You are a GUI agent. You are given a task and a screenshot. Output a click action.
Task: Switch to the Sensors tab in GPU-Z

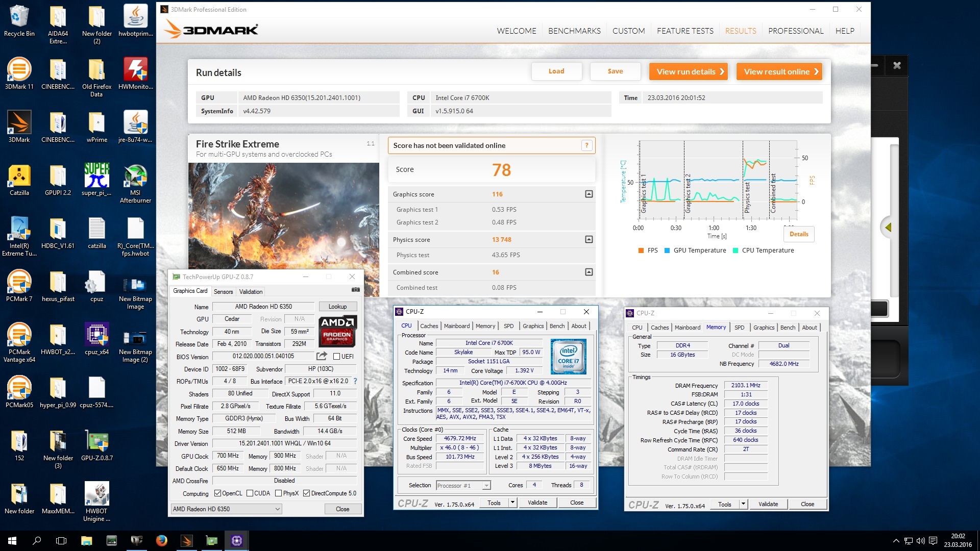point(223,292)
